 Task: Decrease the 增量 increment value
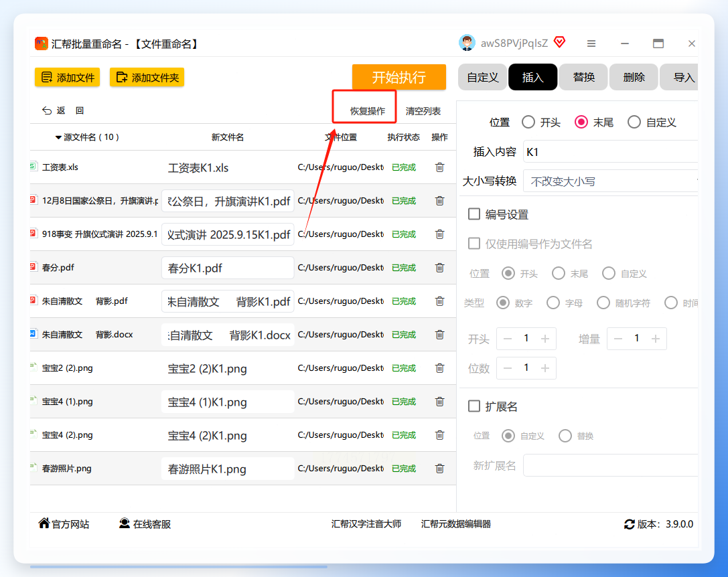tap(618, 339)
